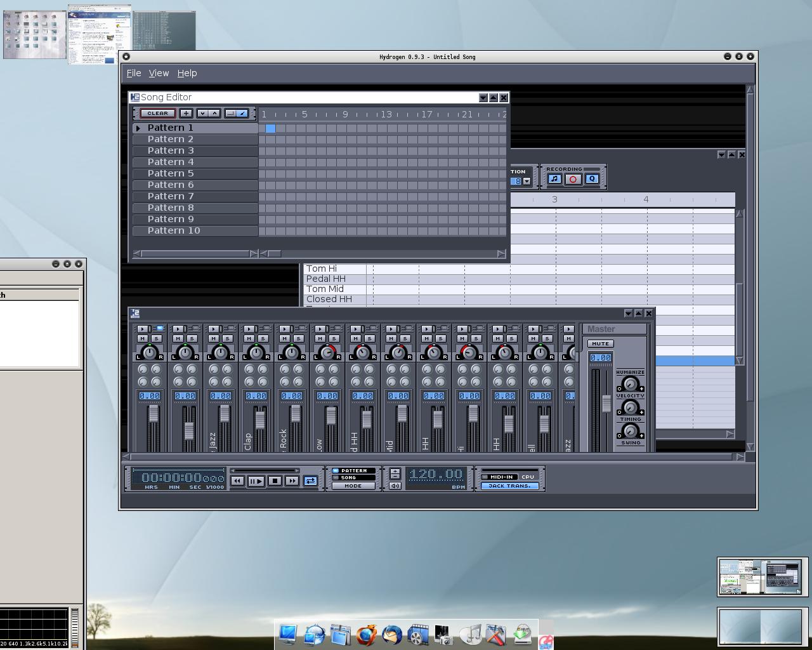Image resolution: width=812 pixels, height=650 pixels.
Task: Arm the red record button
Action: pos(573,179)
